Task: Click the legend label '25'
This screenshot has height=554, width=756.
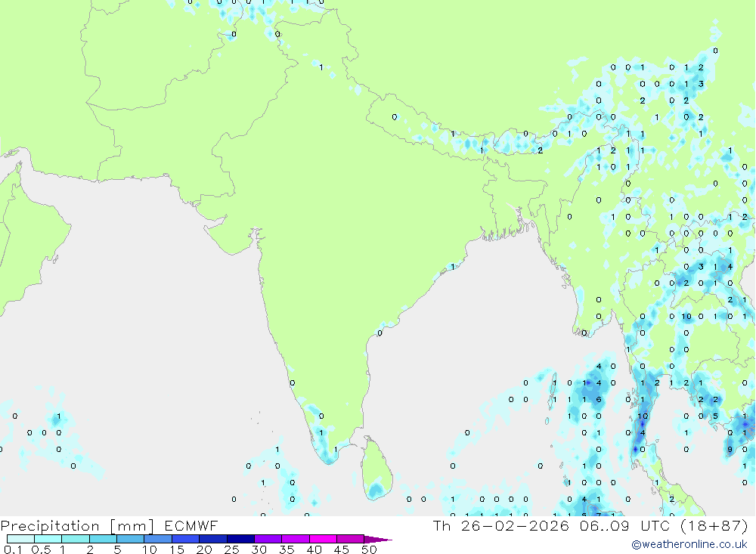Action: pyautogui.click(x=231, y=549)
